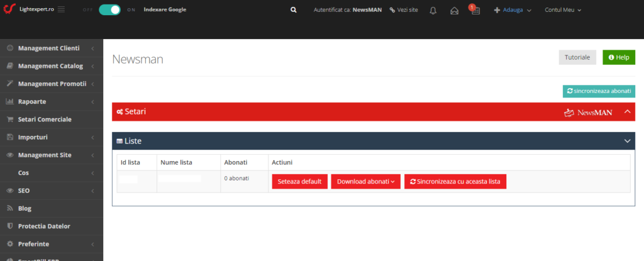Click the Management Site eye icon
The width and height of the screenshot is (644, 261).
point(10,155)
